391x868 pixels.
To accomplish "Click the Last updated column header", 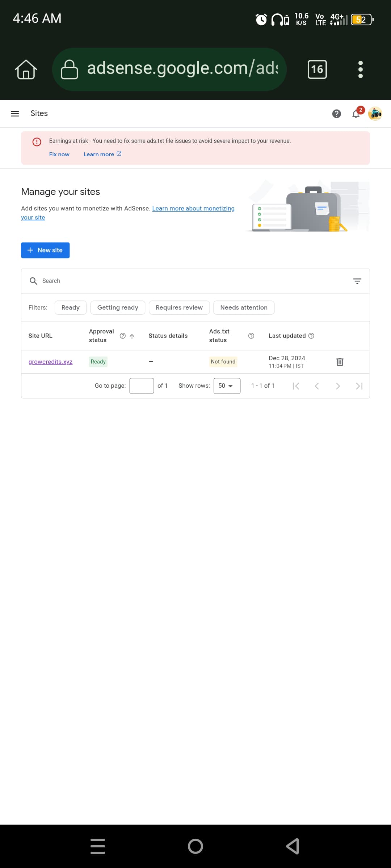I will point(287,336).
